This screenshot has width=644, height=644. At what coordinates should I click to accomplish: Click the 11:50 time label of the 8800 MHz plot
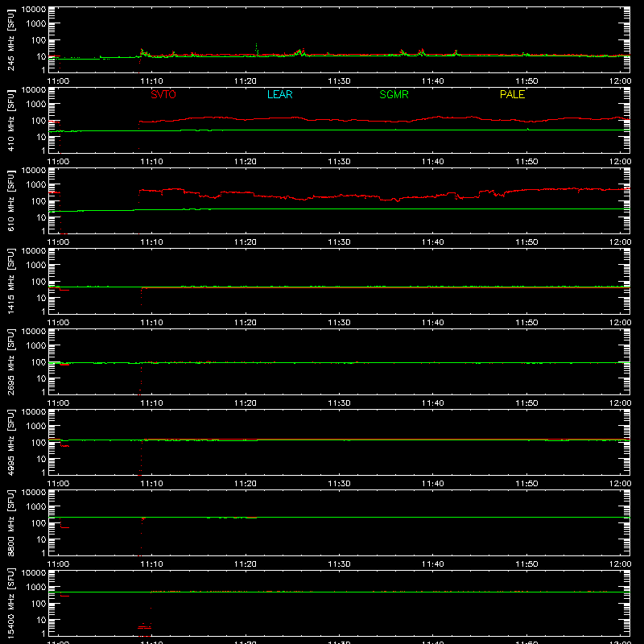[x=526, y=564]
